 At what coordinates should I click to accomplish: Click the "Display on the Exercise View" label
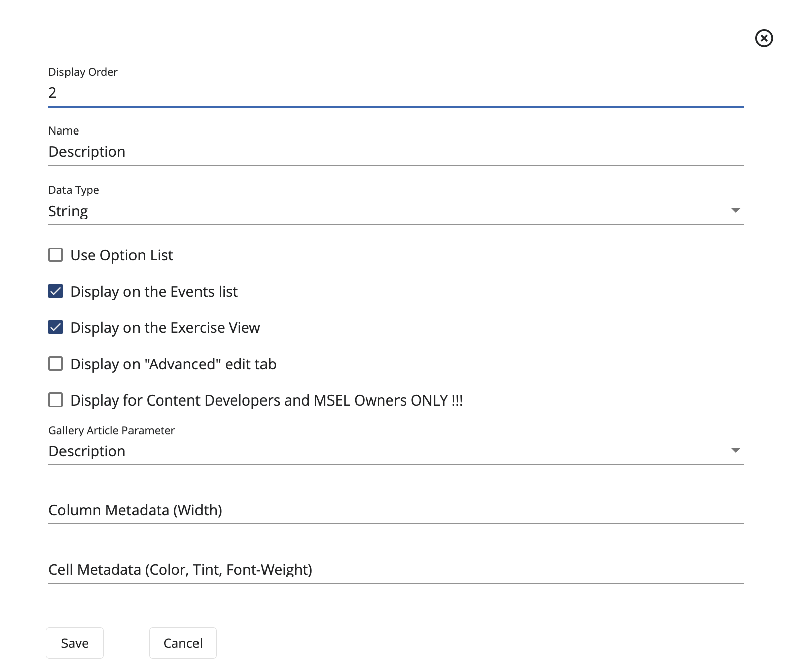point(165,328)
